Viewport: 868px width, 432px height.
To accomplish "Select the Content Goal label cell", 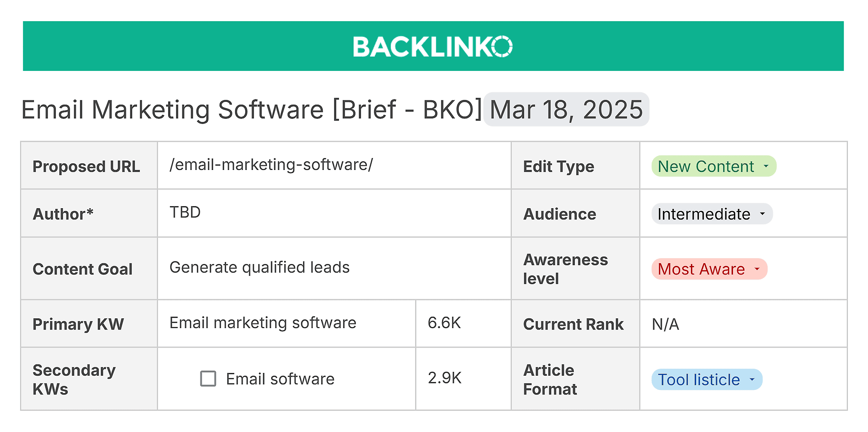I will click(83, 269).
